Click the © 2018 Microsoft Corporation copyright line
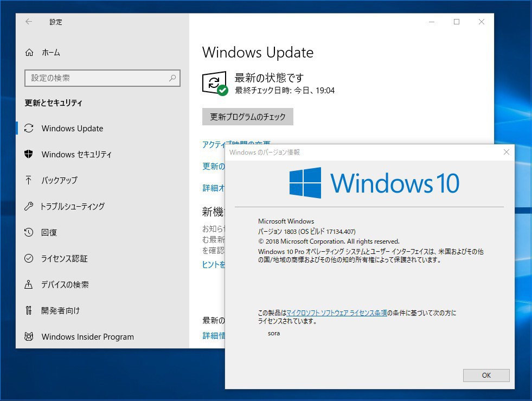Image resolution: width=532 pixels, height=401 pixels. tap(329, 241)
